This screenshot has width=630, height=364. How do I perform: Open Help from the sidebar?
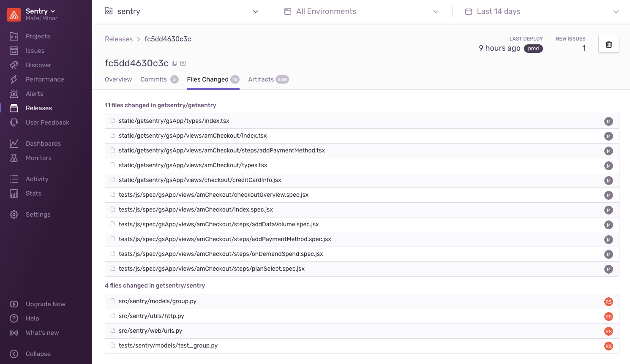coord(32,318)
